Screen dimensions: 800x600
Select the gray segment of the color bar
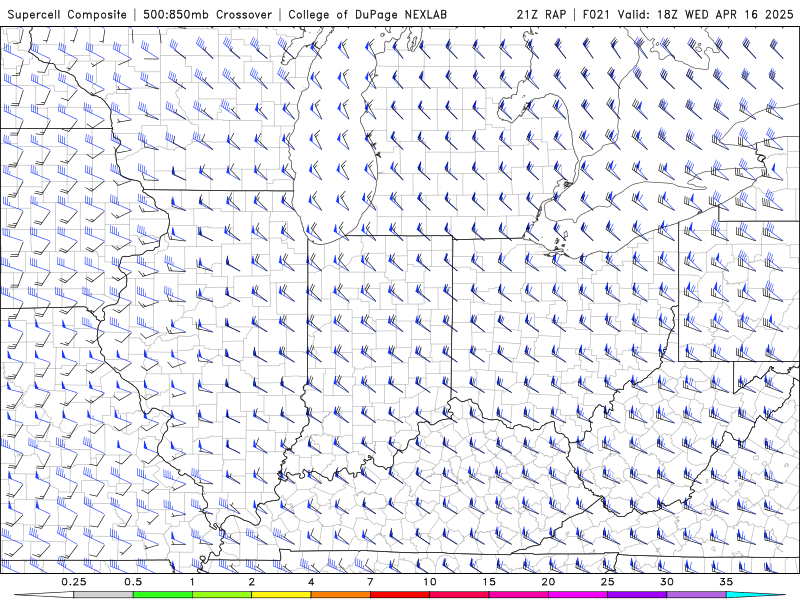click(x=104, y=595)
